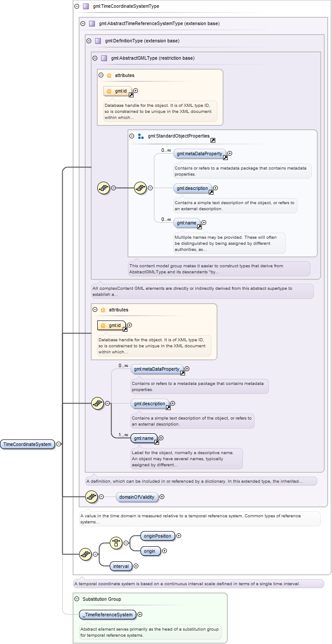Follow the reference arrow on gml:metaDataProperty inside StandardObjectProperties
This screenshot has height=644, width=332.
click(x=225, y=158)
